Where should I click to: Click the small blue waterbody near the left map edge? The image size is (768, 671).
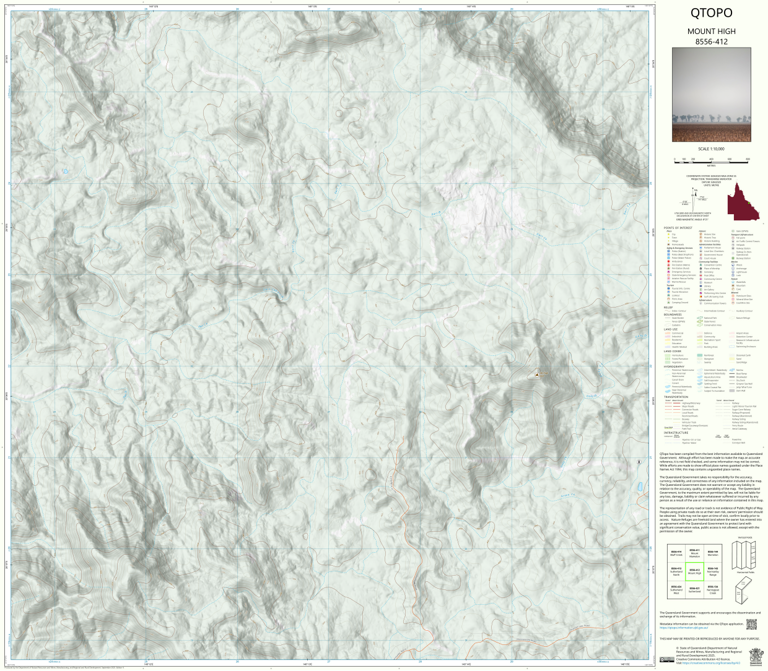click(x=65, y=171)
